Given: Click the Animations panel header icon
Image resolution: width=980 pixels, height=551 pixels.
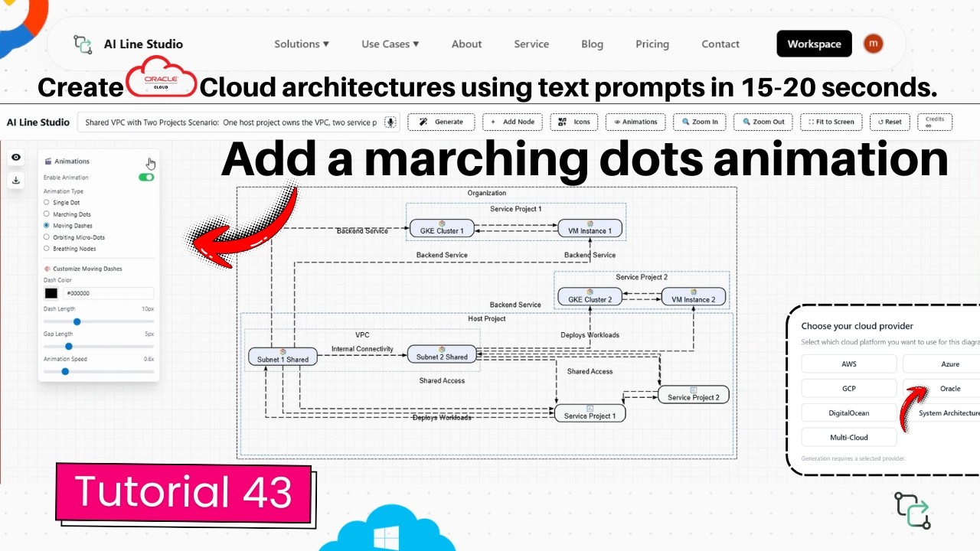Looking at the screenshot, I should tap(48, 161).
